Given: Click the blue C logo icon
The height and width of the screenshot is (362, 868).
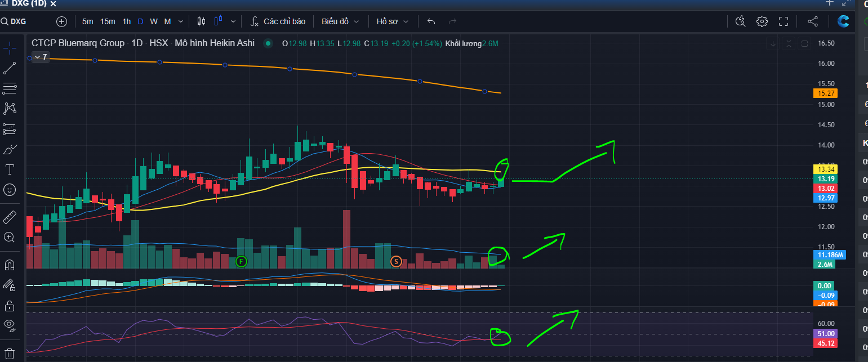Looking at the screenshot, I should [x=843, y=21].
